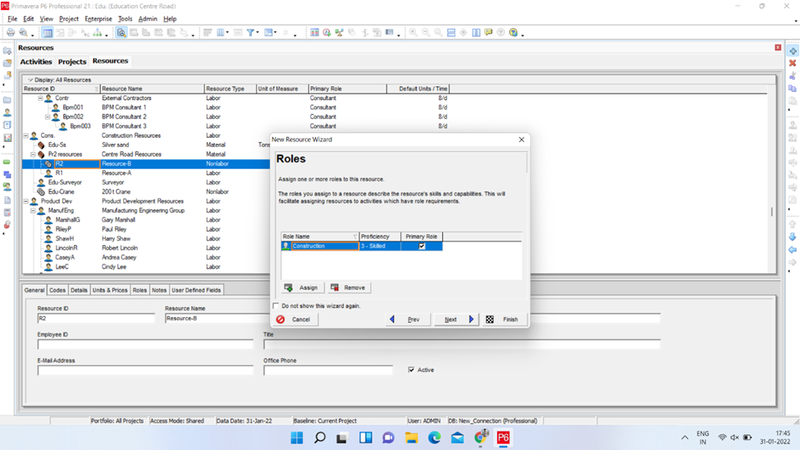The height and width of the screenshot is (450, 800).
Task: Click the Assign role button
Action: 302,288
